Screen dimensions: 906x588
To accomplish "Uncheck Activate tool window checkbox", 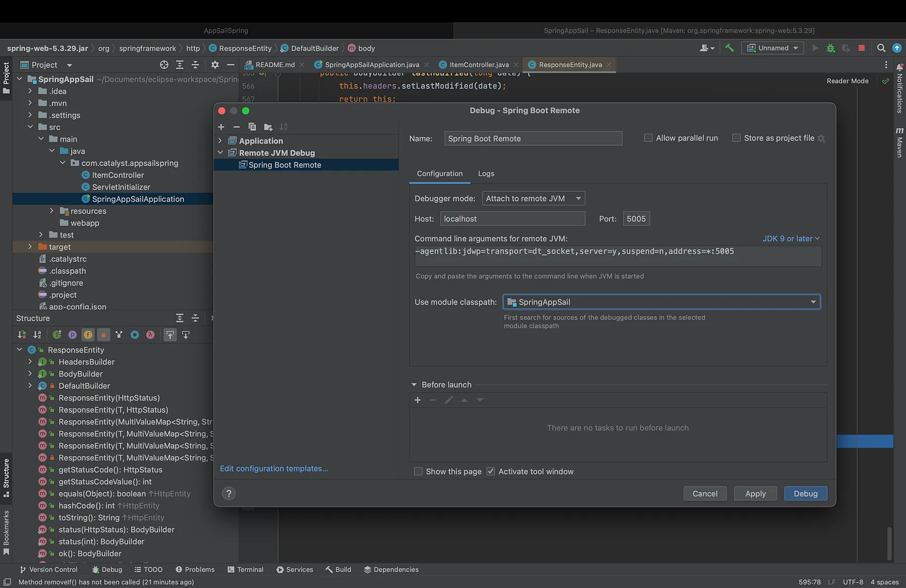I will pos(491,471).
